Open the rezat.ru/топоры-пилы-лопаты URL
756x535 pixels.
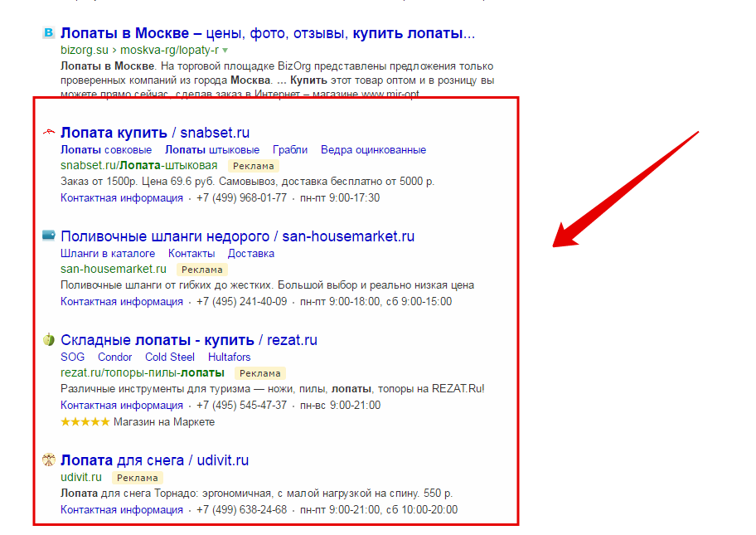(143, 372)
